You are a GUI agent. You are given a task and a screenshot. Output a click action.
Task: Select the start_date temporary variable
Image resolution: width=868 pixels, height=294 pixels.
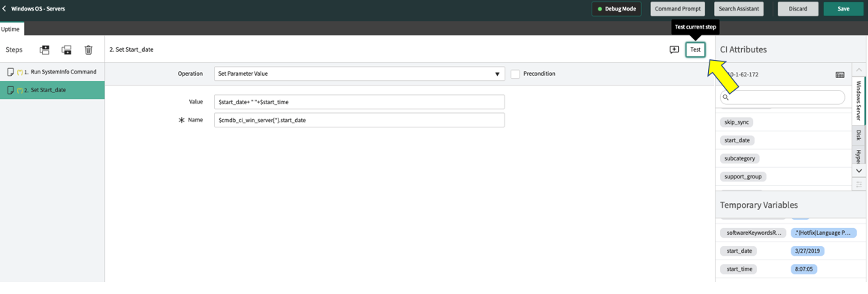738,251
